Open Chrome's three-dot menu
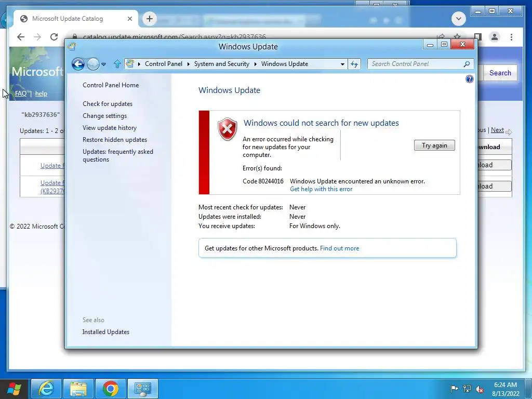The image size is (532, 399). pos(511,37)
